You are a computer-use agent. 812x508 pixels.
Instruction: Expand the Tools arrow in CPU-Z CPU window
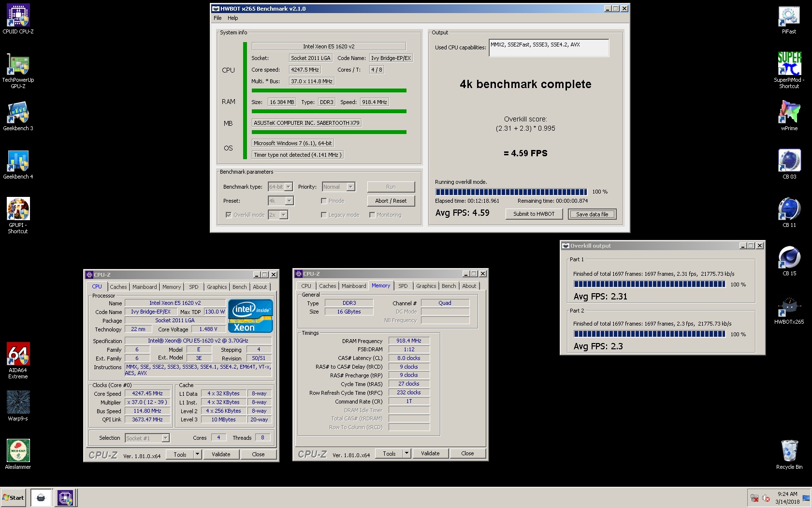tap(197, 454)
